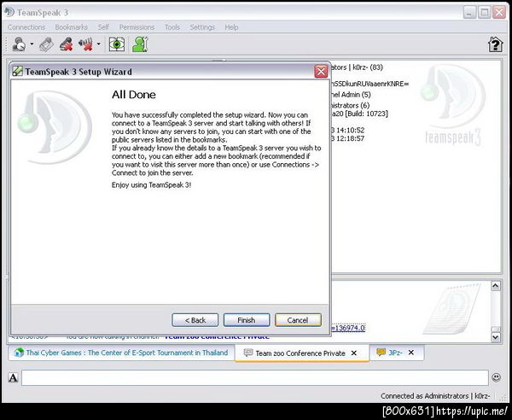
Task: Click the TeamSpeak 3 title bar app icon
Action: (x=9, y=12)
